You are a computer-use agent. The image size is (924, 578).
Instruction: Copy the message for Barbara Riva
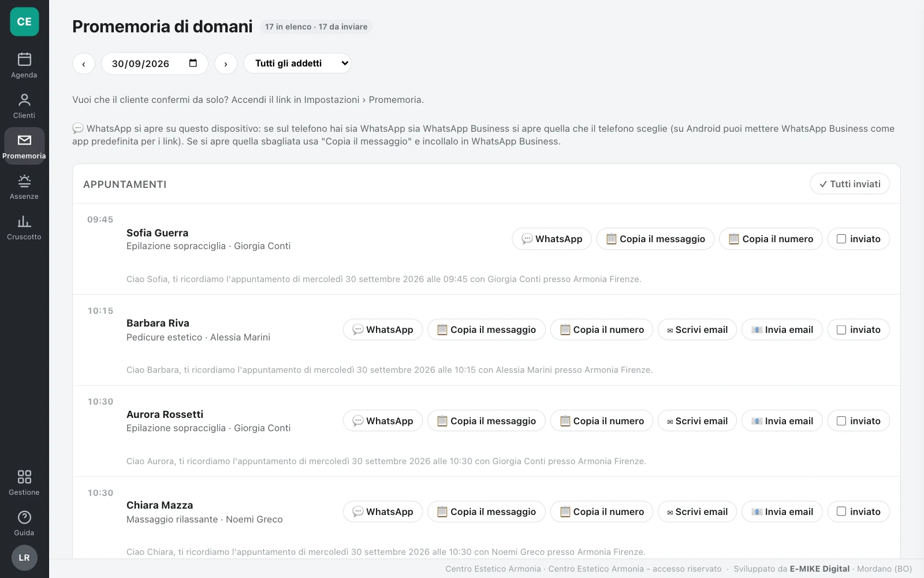click(486, 329)
